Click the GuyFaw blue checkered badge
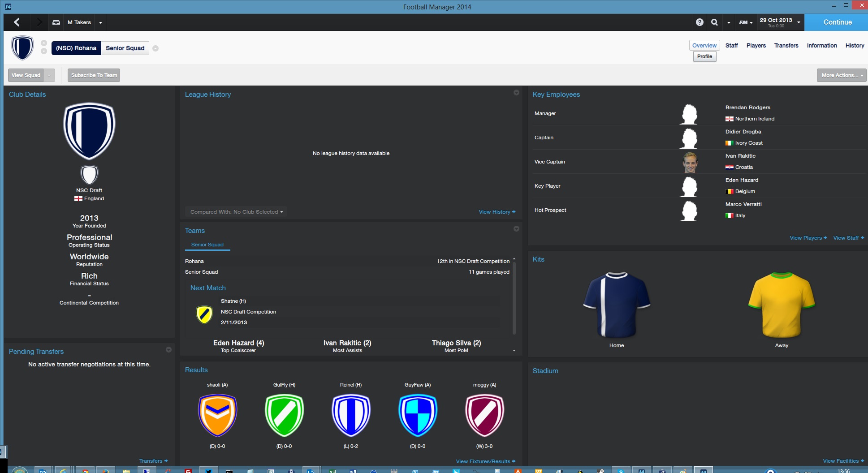 tap(418, 415)
